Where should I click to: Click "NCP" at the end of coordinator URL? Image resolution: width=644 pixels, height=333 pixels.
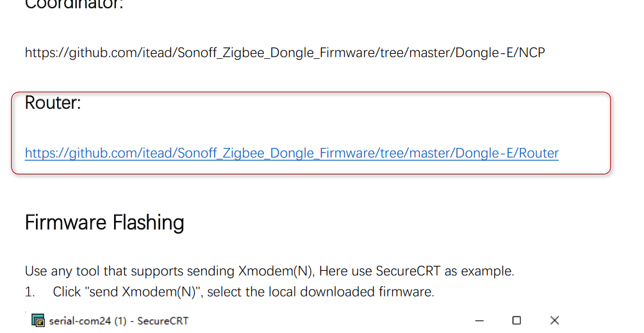tap(532, 53)
